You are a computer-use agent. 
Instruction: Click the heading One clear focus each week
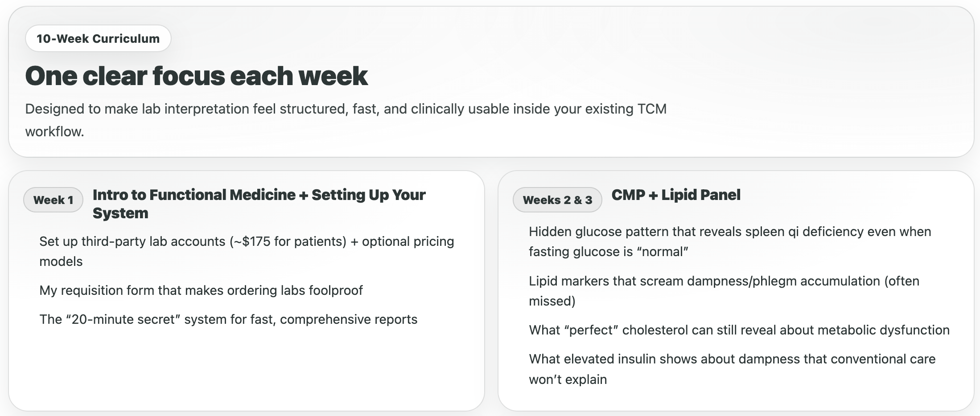(x=196, y=76)
